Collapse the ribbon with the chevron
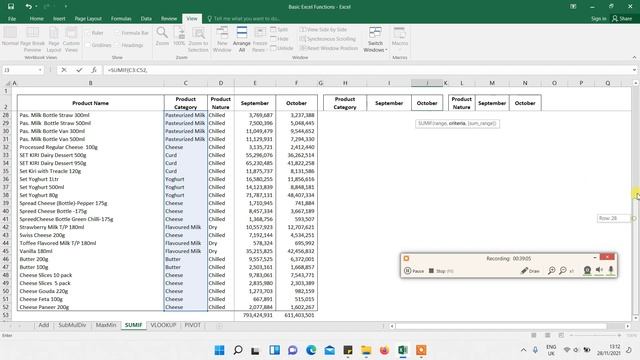Image resolution: width=640 pixels, height=360 pixels. coord(634,58)
